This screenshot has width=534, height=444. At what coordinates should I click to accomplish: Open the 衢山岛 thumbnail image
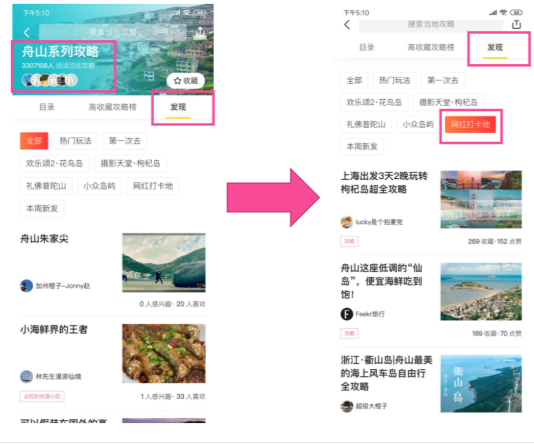481,384
